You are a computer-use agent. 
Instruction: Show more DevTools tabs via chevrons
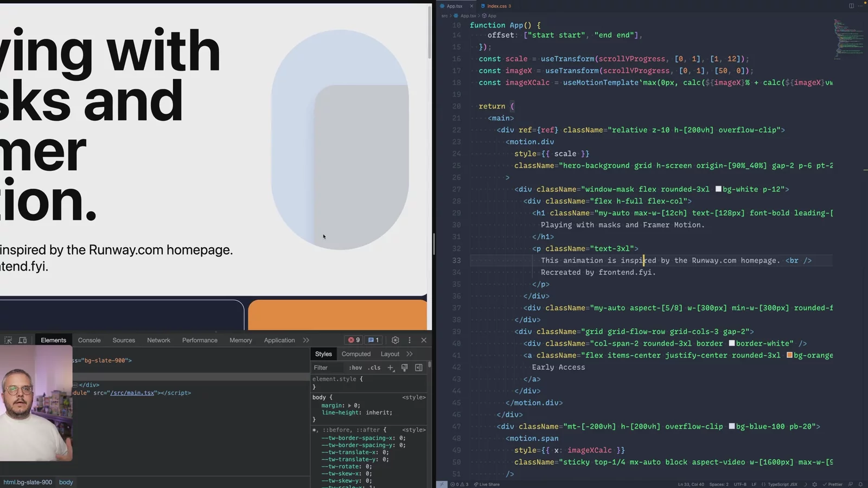pos(306,340)
